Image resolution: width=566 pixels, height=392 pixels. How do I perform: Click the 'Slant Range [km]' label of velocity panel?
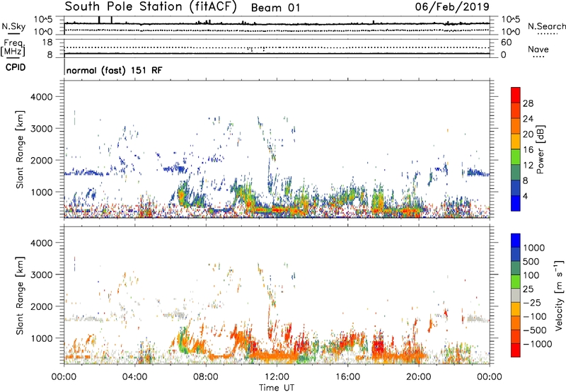point(20,295)
